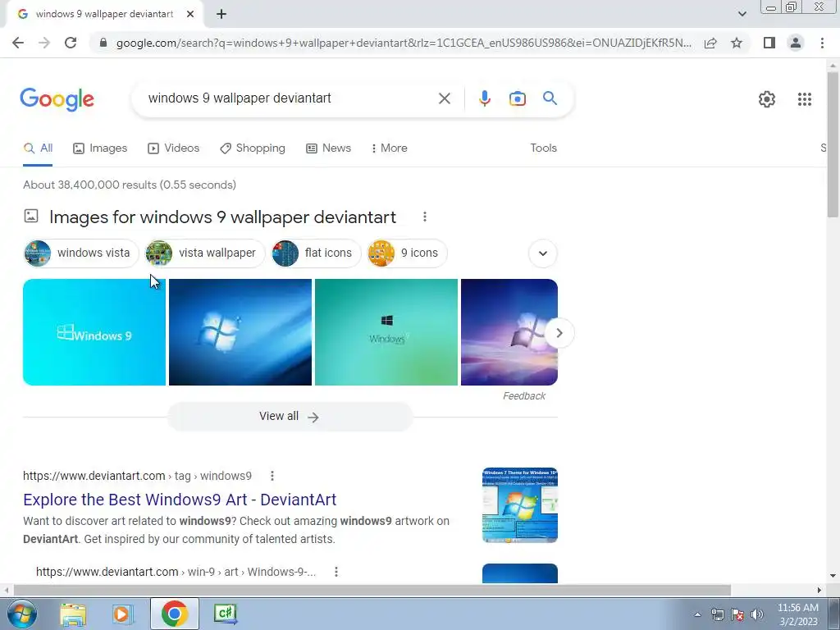
Task: Switch to the News tab
Action: tap(328, 148)
